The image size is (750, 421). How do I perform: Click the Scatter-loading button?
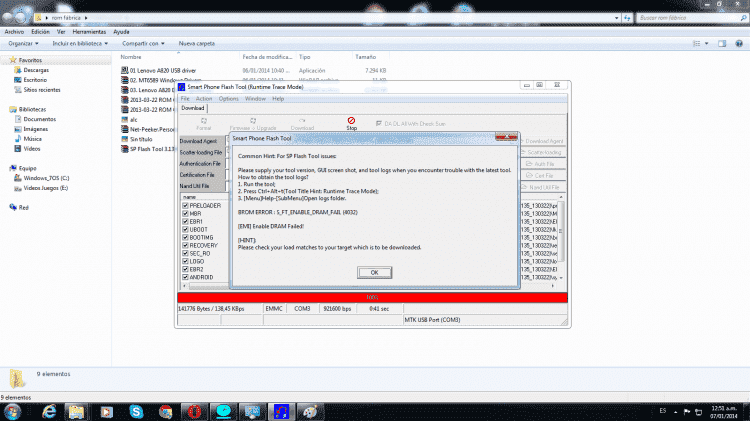coord(544,152)
